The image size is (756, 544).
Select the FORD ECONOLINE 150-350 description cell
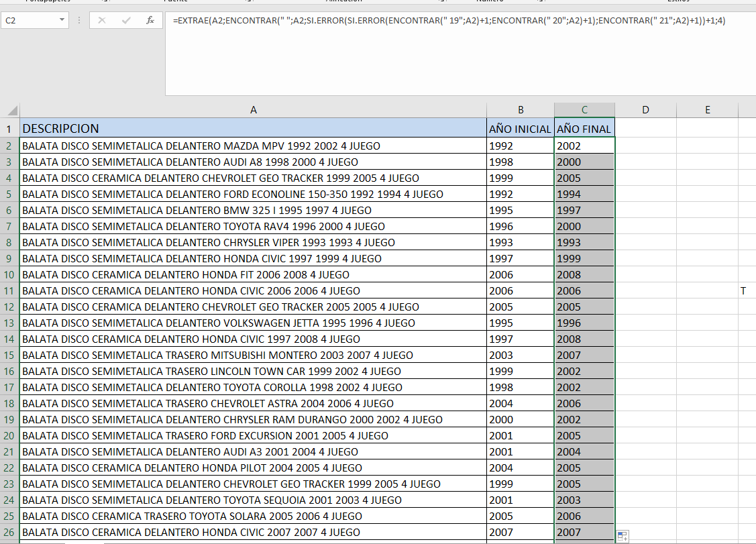[x=253, y=194]
